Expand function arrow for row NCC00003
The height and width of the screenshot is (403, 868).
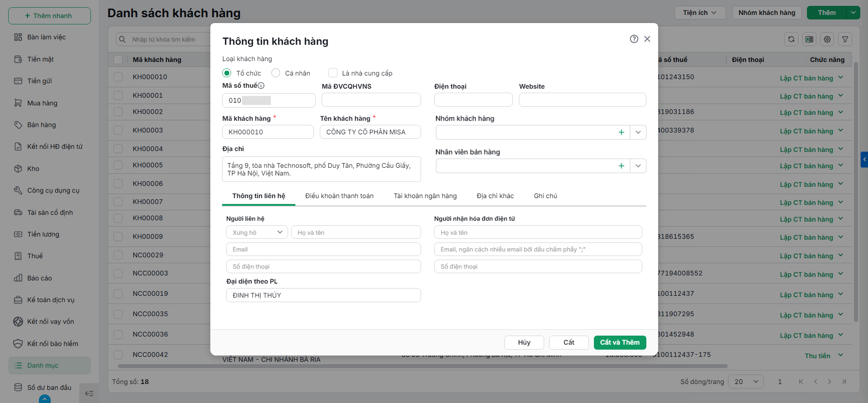click(x=840, y=274)
